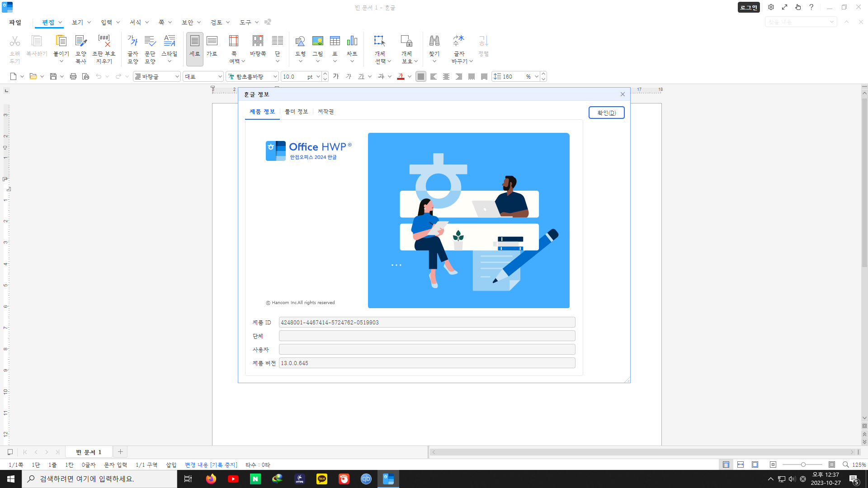868x488 pixels.
Task: Click the 로그인 button
Action: pos(749,7)
